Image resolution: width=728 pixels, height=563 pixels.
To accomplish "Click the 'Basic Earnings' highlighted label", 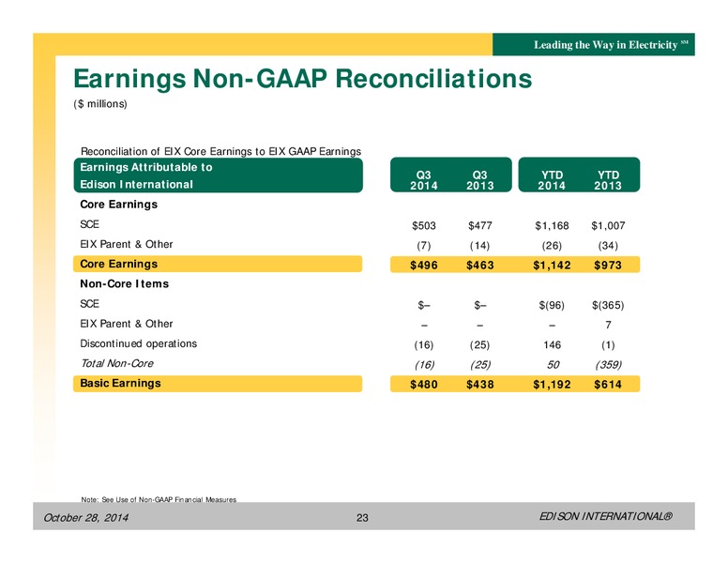I will point(120,383).
